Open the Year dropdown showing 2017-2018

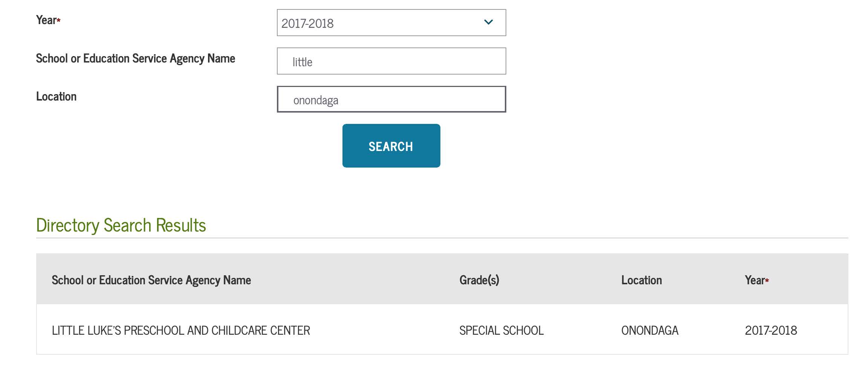(x=391, y=23)
